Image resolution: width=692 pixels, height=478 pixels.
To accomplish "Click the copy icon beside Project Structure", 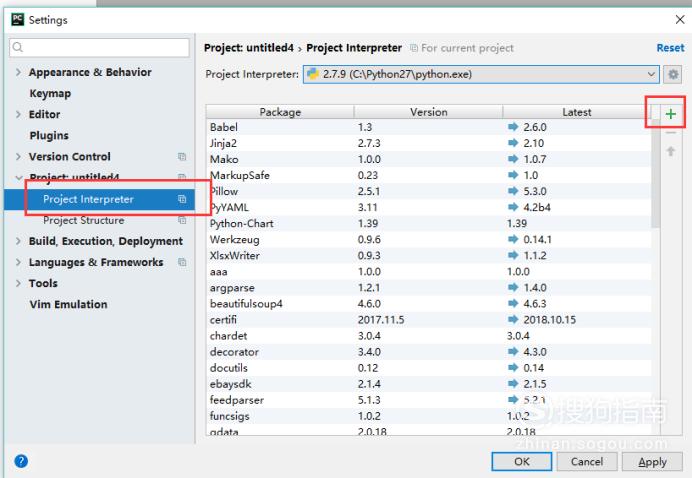I will point(182,220).
